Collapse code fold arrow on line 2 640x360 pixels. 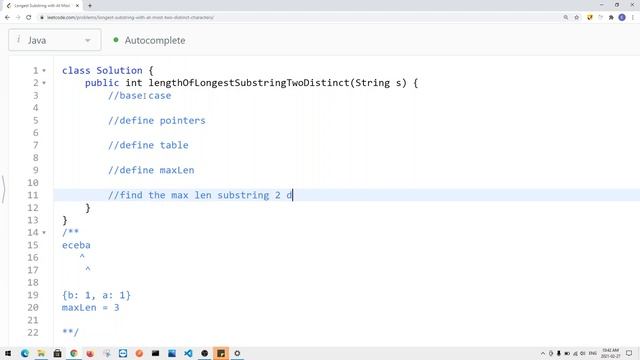44,83
